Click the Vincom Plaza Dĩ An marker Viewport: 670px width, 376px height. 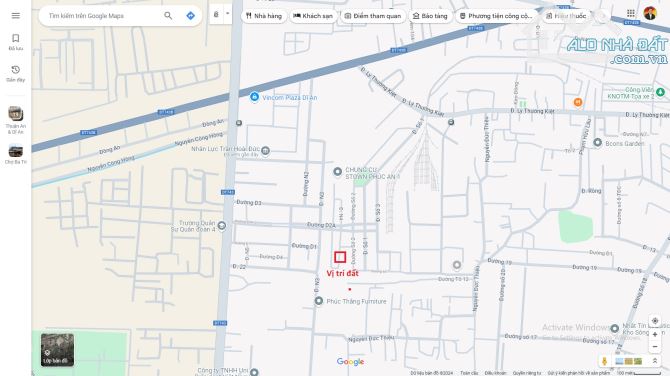(x=254, y=97)
